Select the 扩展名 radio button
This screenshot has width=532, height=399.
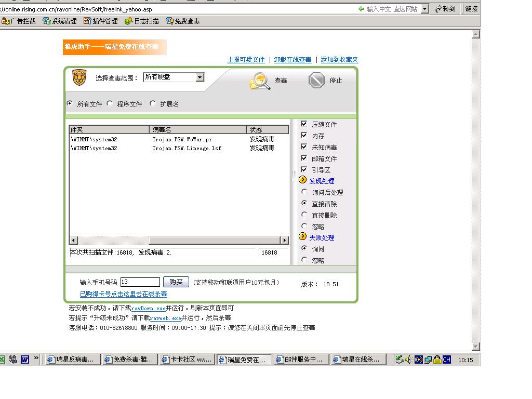153,103
